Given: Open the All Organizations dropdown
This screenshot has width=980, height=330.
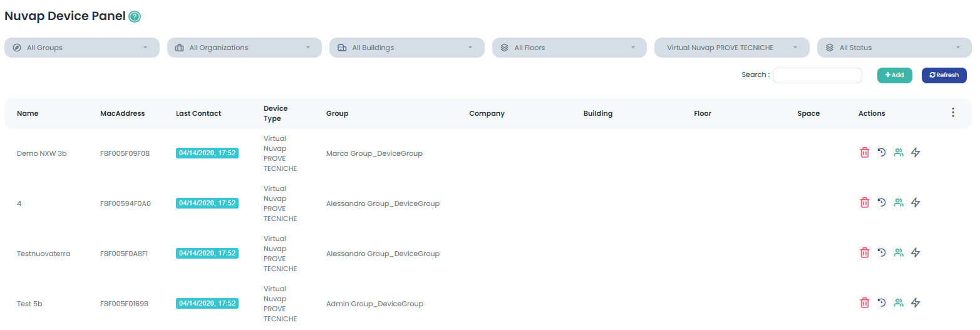Looking at the screenshot, I should coord(244,48).
